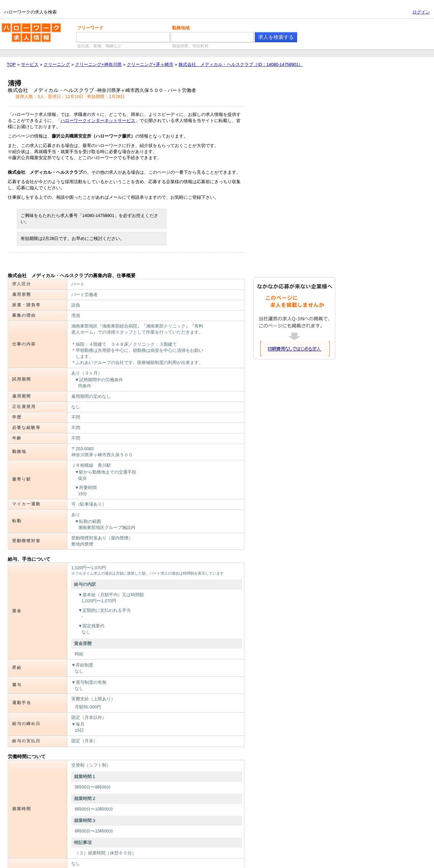Image resolution: width=434 pixels, height=868 pixels.
Task: Click the 正社員登用 row label
Action: coord(38,407)
